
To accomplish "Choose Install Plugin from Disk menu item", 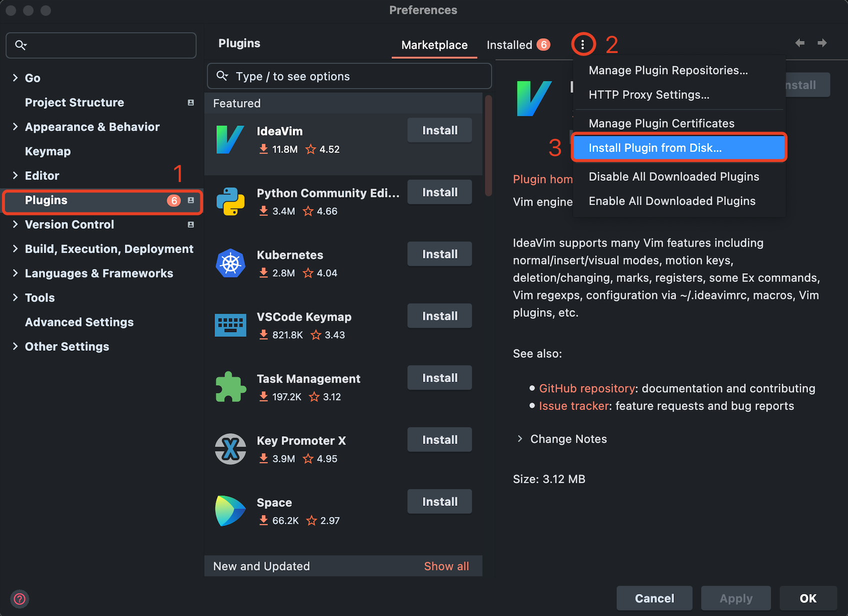I will point(655,148).
